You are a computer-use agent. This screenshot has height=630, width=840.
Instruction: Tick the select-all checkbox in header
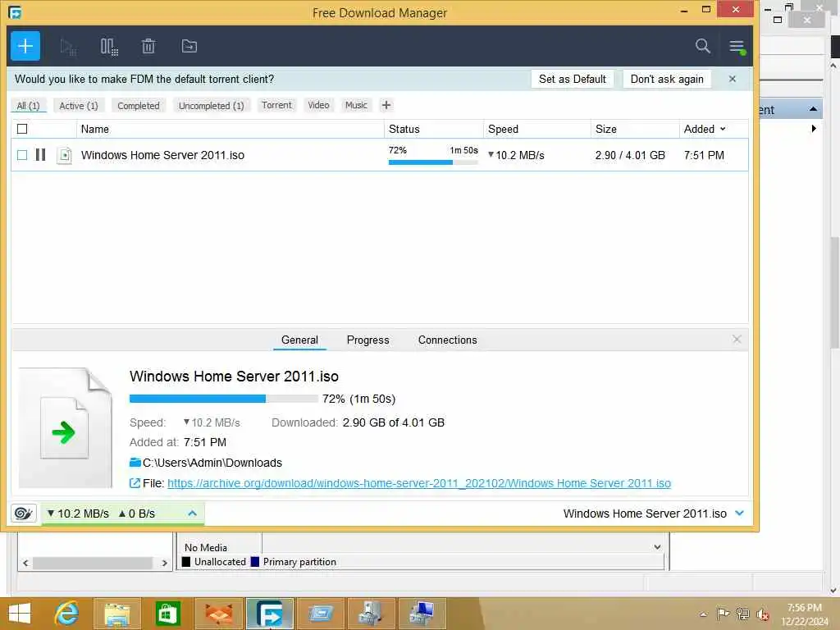pos(22,129)
